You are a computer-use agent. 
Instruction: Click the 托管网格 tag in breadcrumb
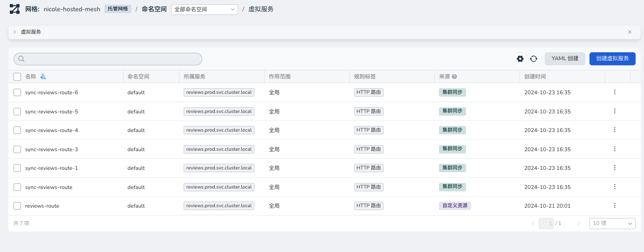(117, 9)
